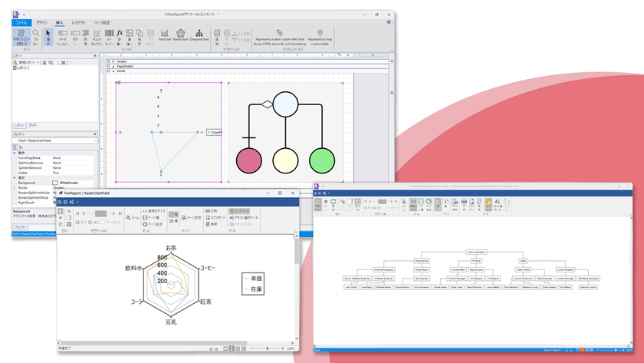
Task: Toggle the Detail section visibility box
Action: 108,71
